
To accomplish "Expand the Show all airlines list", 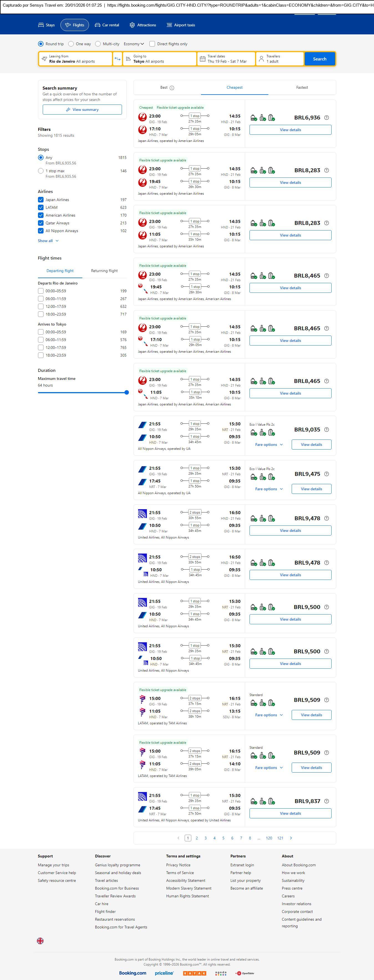I will [48, 241].
